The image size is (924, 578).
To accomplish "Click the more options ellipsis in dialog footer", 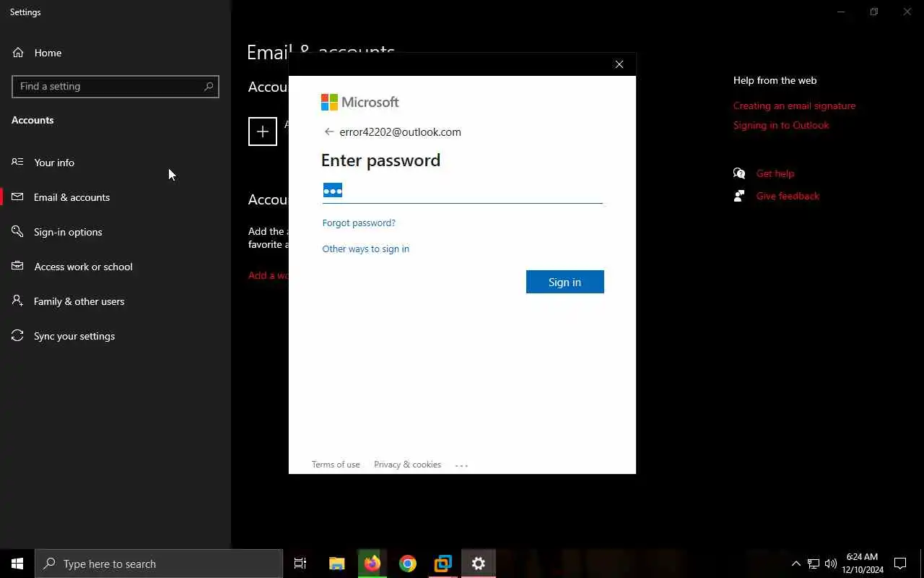I will [462, 465].
